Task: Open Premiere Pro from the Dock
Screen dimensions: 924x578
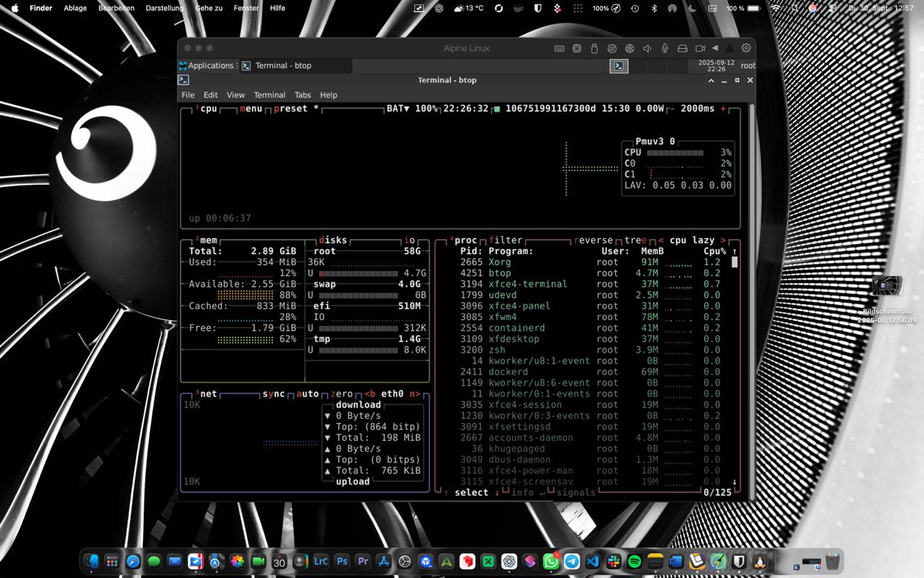Action: 363,561
